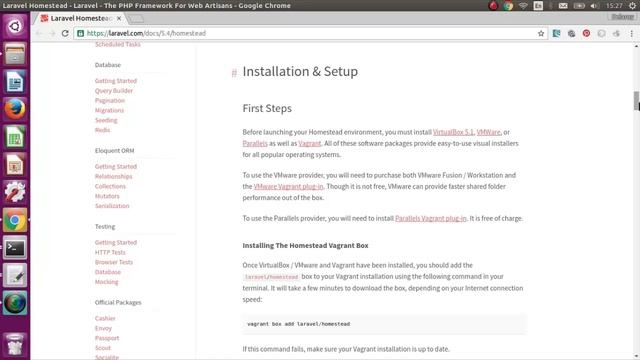Click the red Pinterest-style extension icon

(x=586, y=33)
